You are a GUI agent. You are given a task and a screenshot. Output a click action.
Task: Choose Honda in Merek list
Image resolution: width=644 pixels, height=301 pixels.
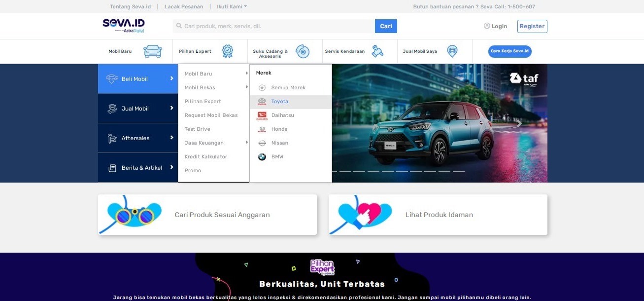click(291, 129)
